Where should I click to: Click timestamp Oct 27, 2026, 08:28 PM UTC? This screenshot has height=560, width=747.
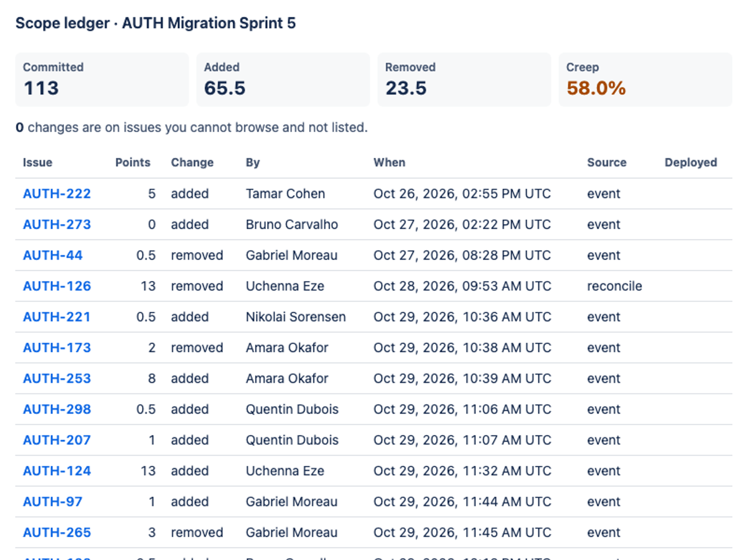(x=462, y=255)
